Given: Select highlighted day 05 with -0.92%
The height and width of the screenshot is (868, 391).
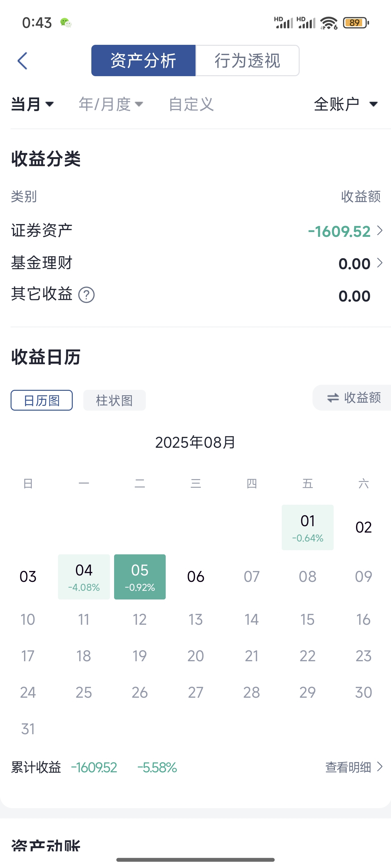Looking at the screenshot, I should point(140,577).
